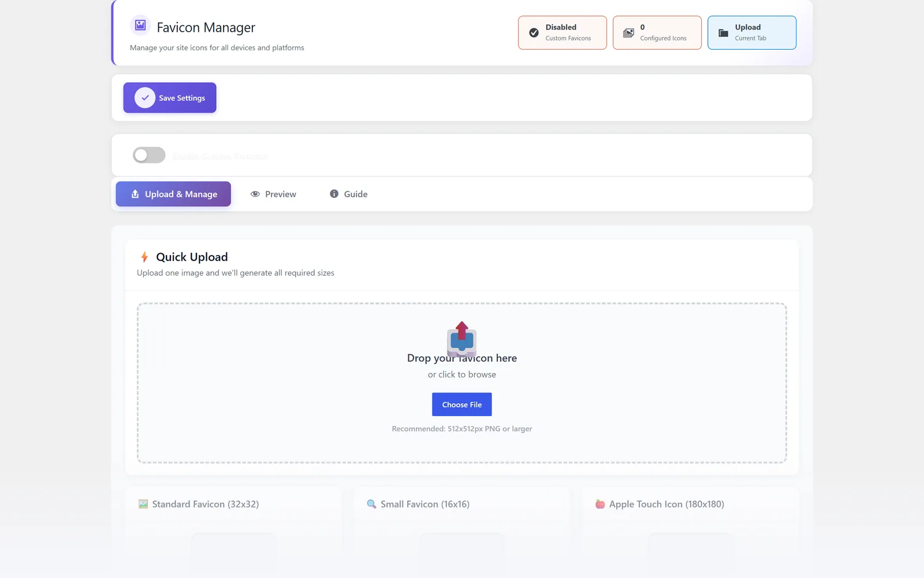Click the Disabled Custom Favicons status card
Screen dimensions: 924x578
562,32
